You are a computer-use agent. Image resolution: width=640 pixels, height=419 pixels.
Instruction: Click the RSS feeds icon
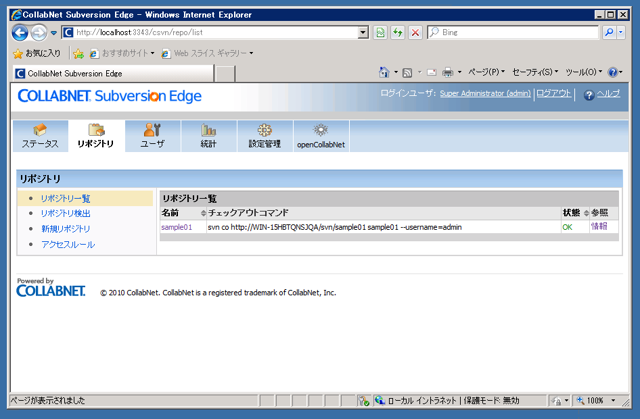click(407, 73)
